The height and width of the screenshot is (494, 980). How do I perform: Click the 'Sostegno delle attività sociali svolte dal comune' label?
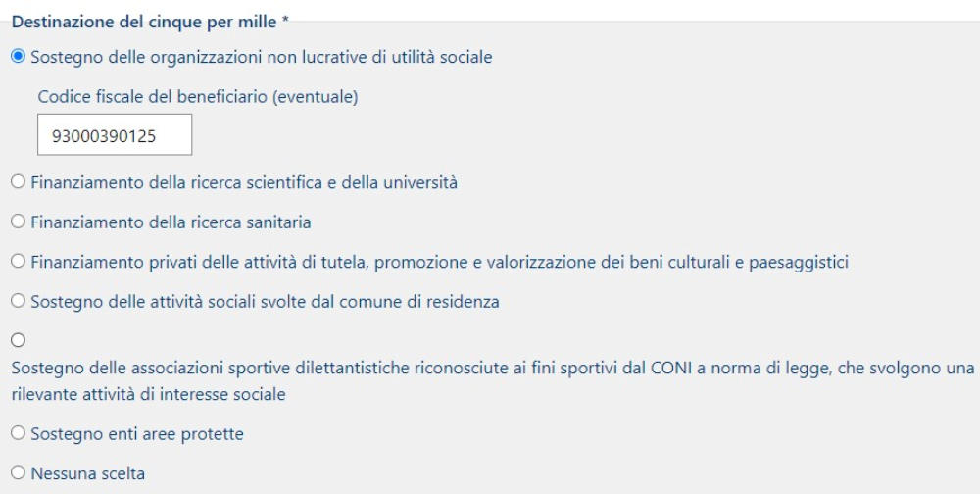[x=265, y=303]
